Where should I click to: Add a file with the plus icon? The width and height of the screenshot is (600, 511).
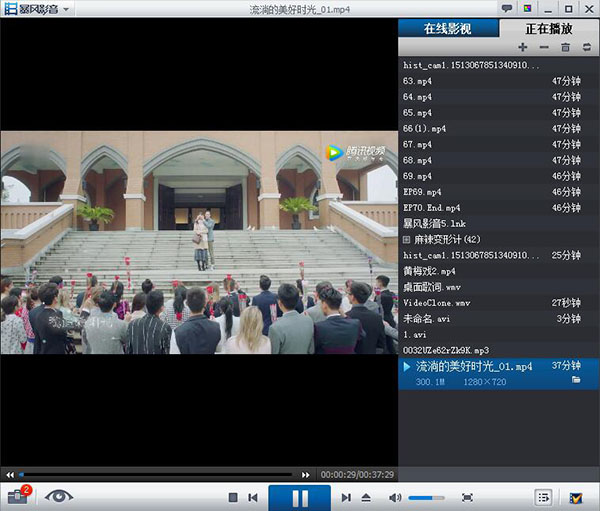pyautogui.click(x=523, y=47)
